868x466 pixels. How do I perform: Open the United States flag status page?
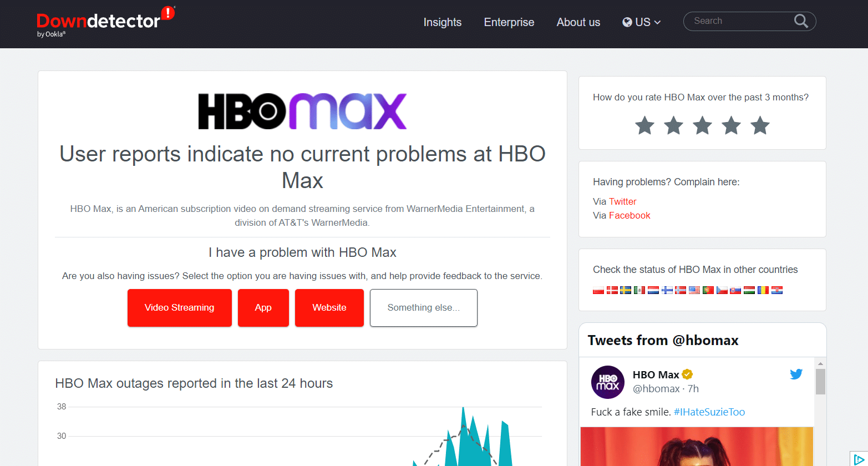694,290
